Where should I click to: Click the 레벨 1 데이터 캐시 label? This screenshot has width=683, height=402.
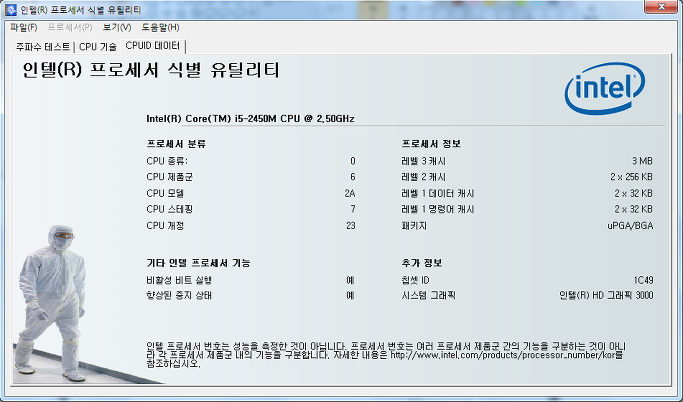(x=438, y=193)
